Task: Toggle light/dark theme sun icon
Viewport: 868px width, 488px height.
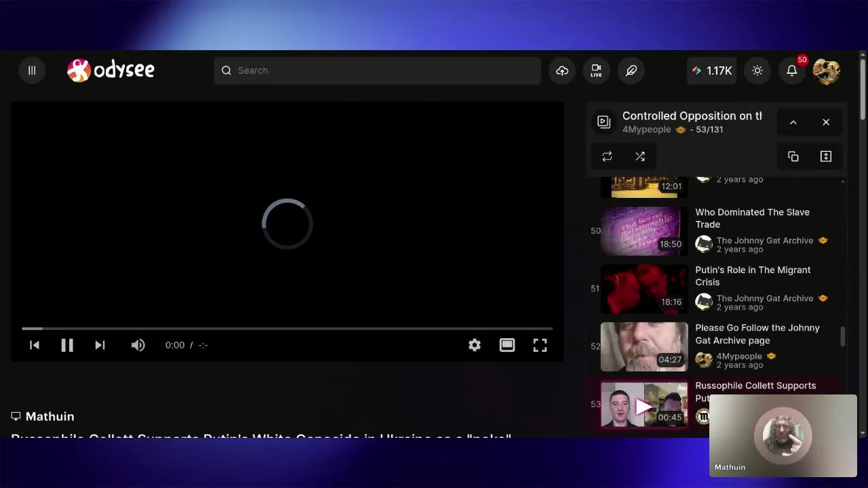Action: [757, 70]
